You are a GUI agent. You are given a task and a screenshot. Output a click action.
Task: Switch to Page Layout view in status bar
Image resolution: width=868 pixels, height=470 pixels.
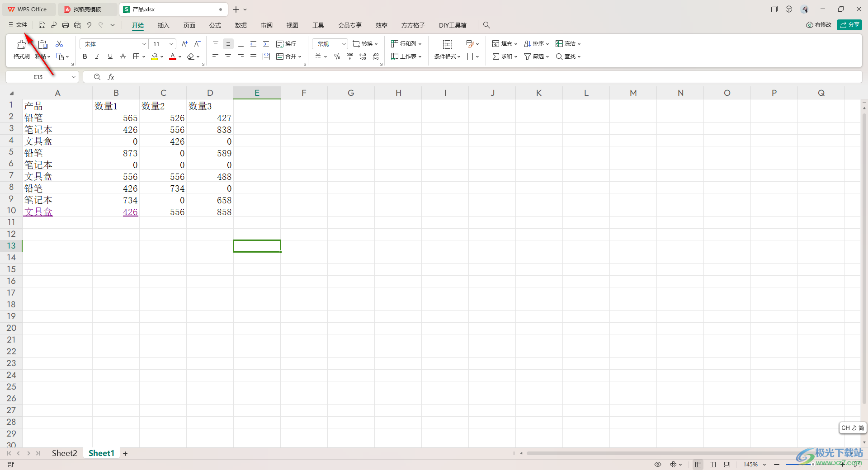[x=713, y=465]
